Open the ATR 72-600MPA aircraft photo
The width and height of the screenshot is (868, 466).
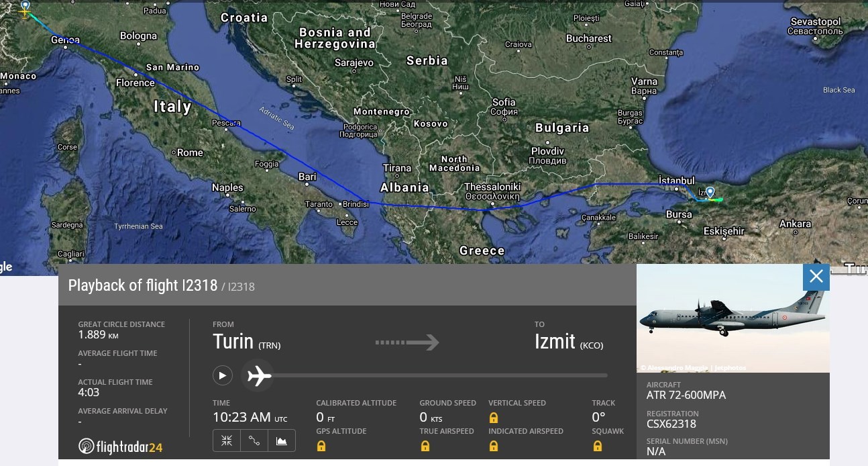click(x=733, y=319)
